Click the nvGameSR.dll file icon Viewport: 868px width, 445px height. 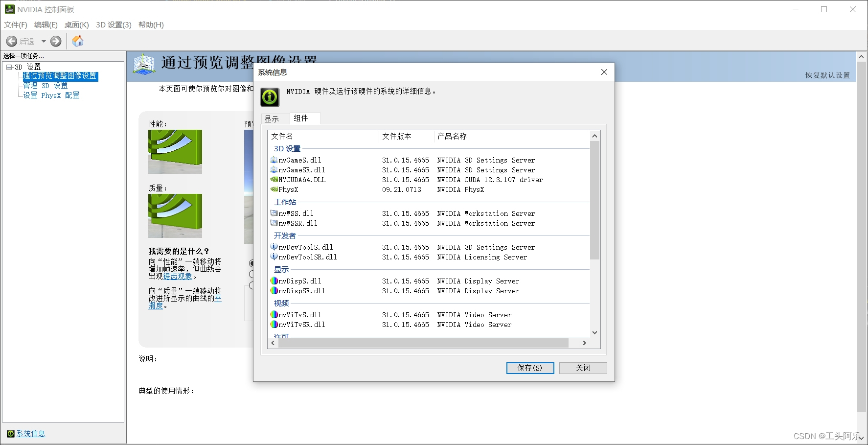[274, 169]
